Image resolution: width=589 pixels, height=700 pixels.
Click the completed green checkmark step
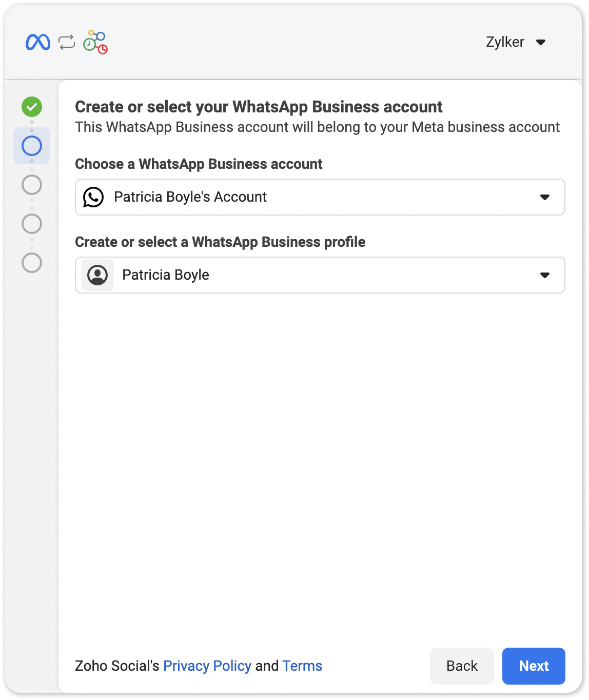pos(32,107)
